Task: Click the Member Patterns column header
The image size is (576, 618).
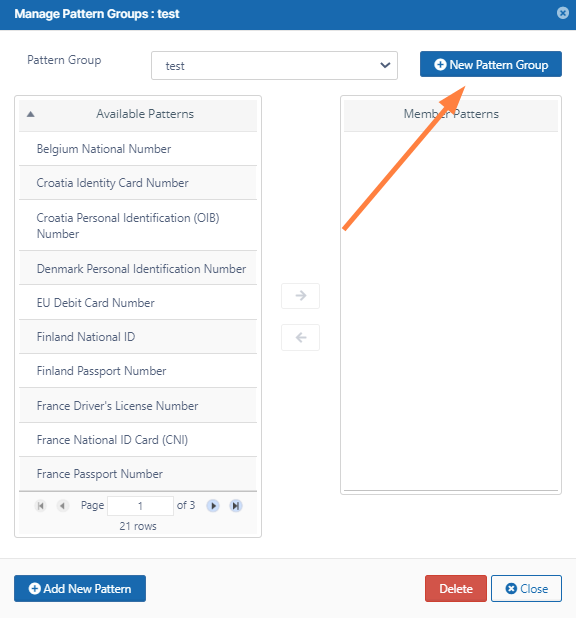Action: point(451,114)
